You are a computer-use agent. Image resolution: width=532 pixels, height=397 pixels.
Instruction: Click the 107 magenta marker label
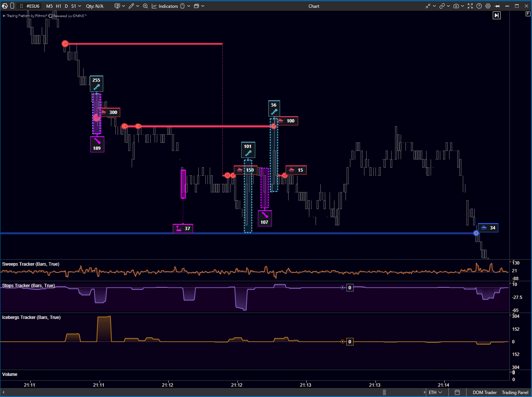point(265,218)
